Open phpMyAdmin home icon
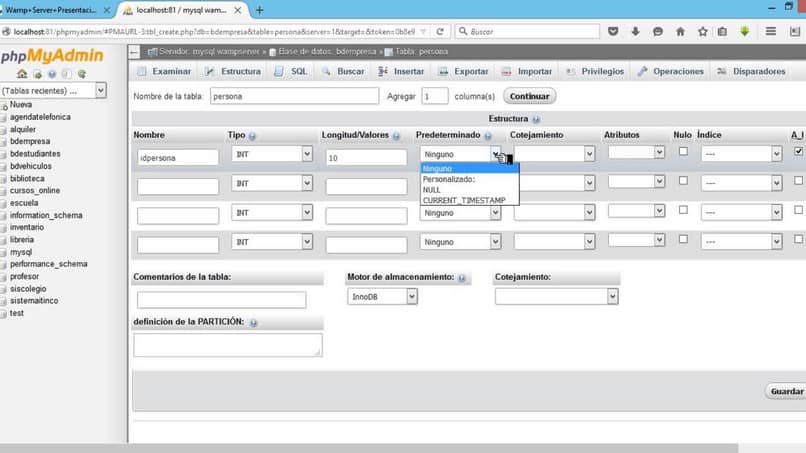The height and width of the screenshot is (453, 806). click(x=22, y=74)
